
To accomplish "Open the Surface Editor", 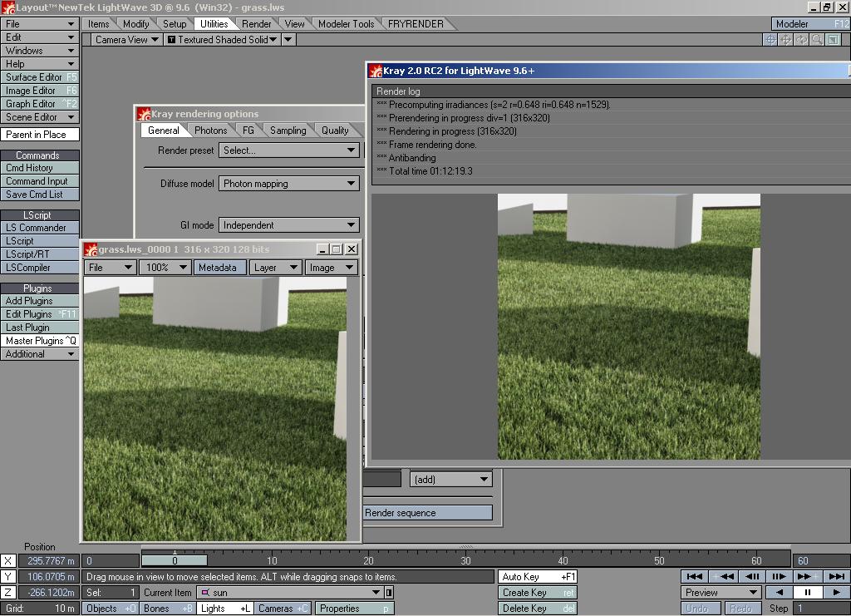I will [40, 77].
